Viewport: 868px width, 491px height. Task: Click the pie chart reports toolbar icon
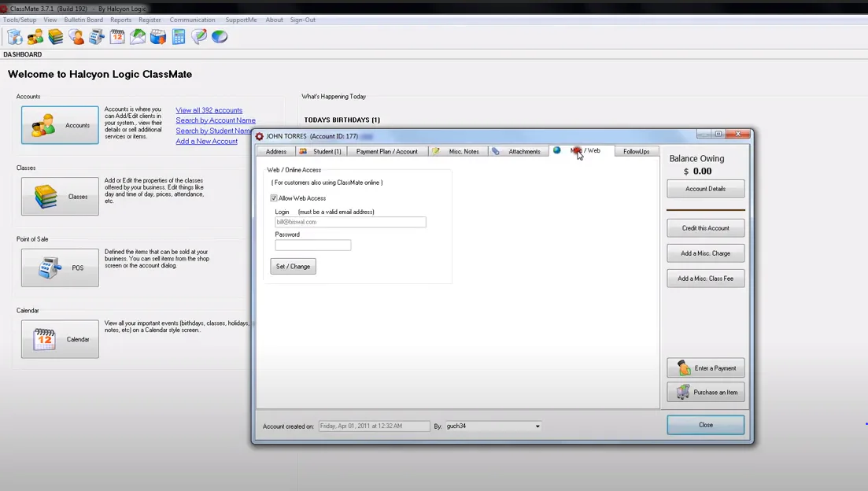pos(220,36)
